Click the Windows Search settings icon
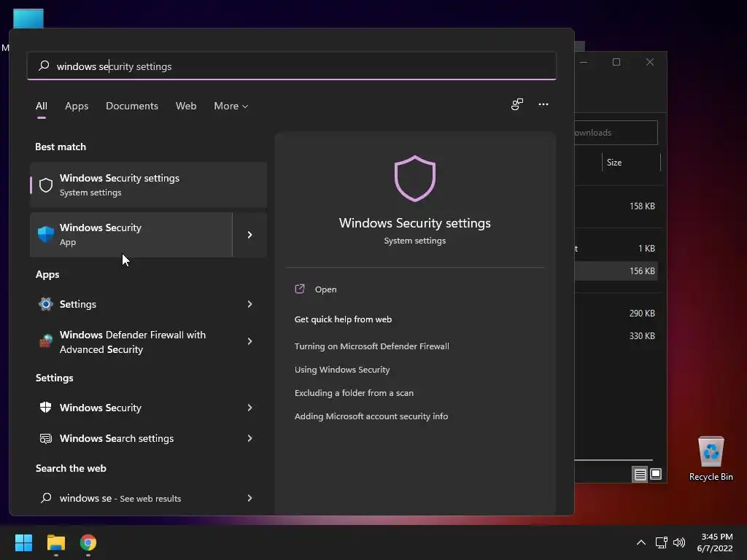This screenshot has width=747, height=560. [x=46, y=438]
